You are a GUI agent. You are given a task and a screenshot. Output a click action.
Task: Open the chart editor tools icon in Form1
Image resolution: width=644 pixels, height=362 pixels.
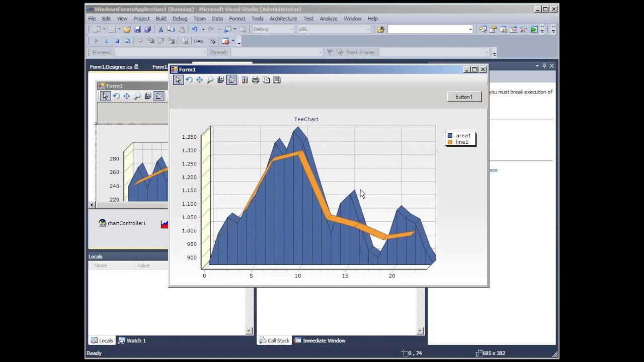click(x=245, y=80)
